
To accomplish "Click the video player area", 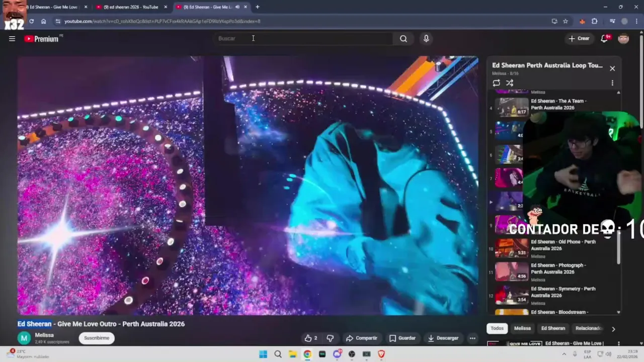I will pos(248,186).
